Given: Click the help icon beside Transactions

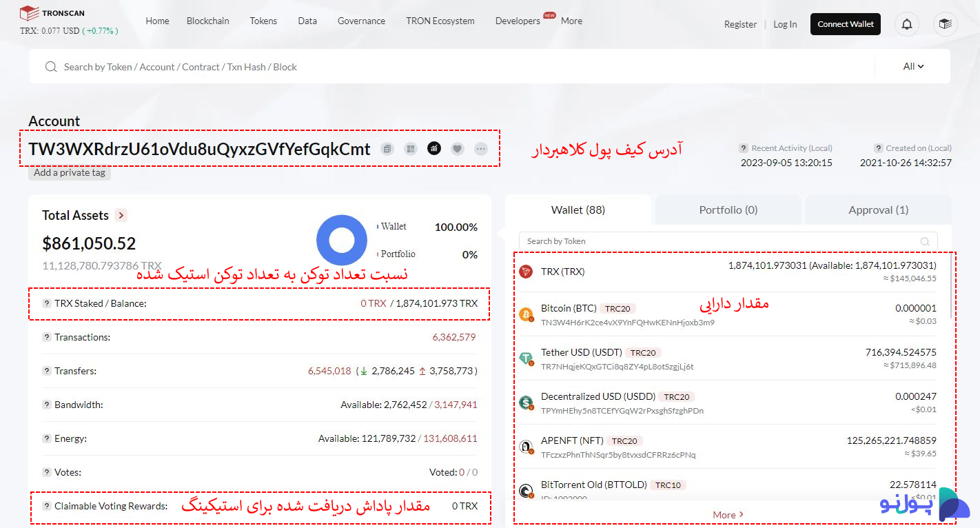Looking at the screenshot, I should tap(47, 337).
